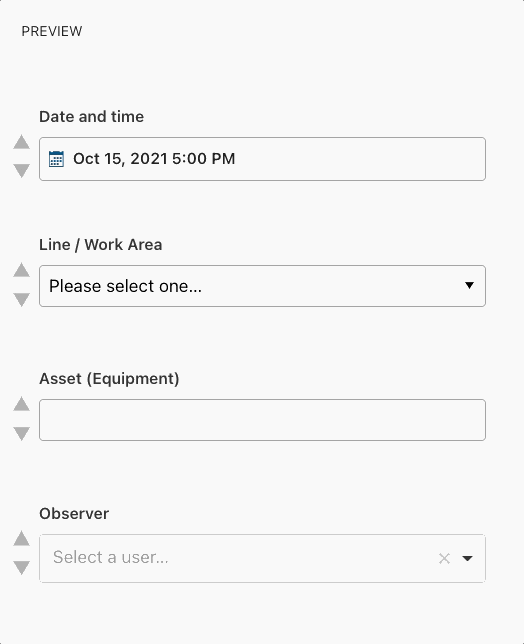Move Asset (Equipment) field up
The image size is (524, 644).
[21, 404]
